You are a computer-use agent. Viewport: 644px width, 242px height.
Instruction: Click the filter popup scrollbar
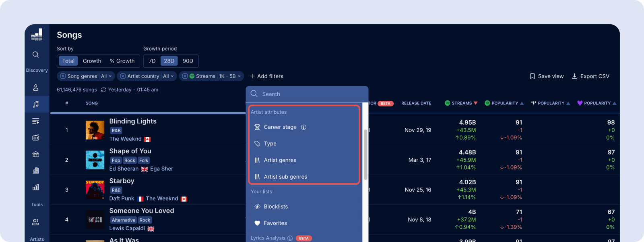365,154
